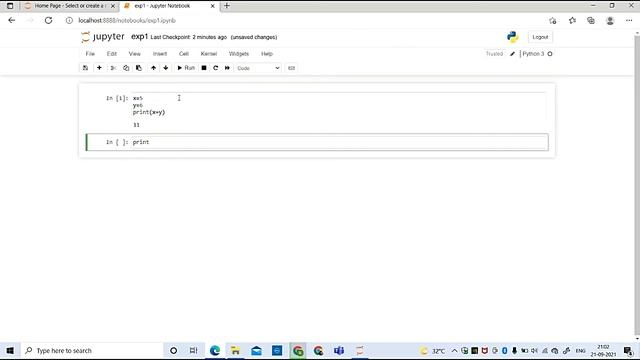Open Microsoft Teams from the taskbar
The image size is (640, 360).
[339, 351]
